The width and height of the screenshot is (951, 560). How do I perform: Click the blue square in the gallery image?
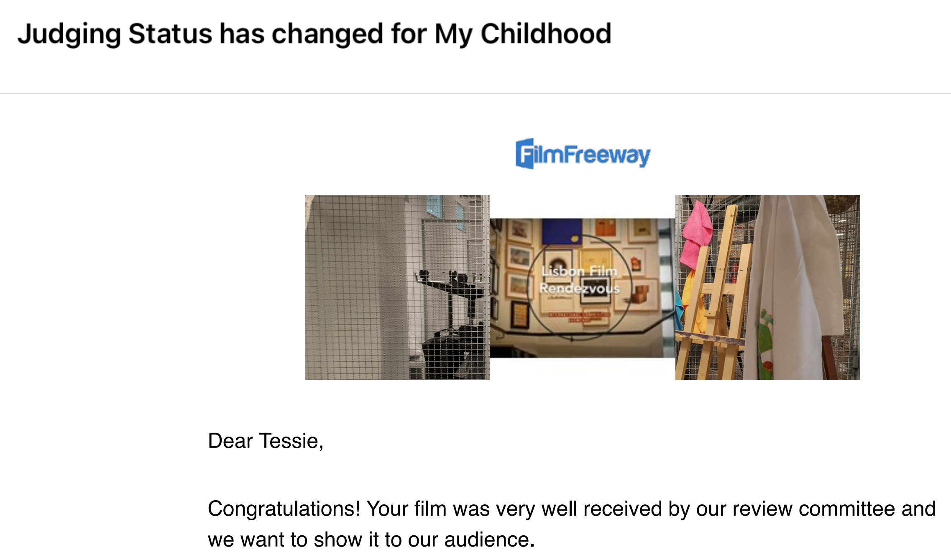tap(562, 231)
